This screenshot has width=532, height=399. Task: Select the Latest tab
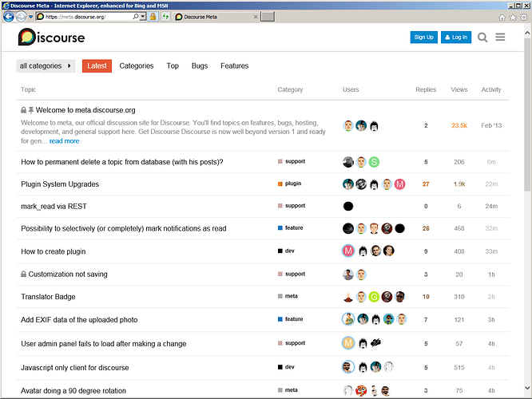[97, 65]
